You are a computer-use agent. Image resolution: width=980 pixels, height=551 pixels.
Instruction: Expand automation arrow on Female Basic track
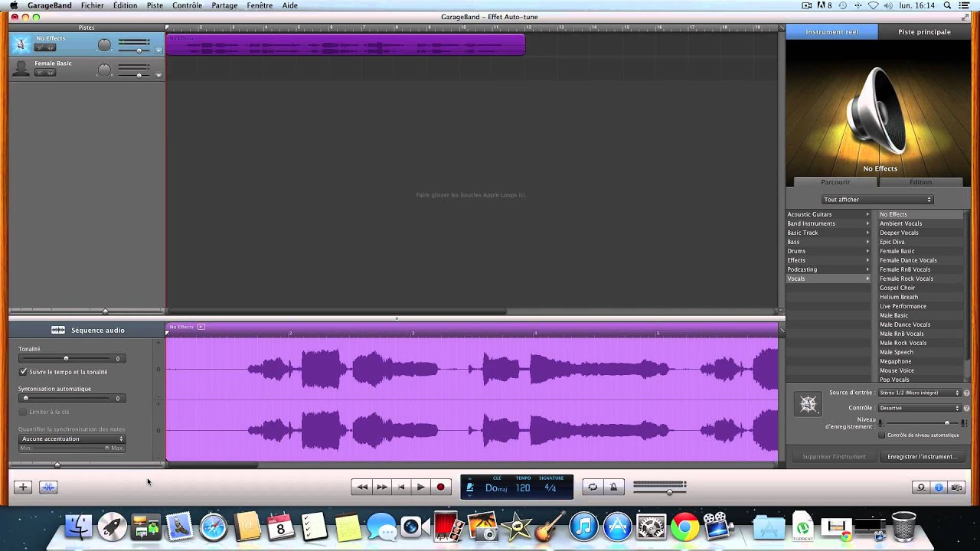pyautogui.click(x=158, y=75)
